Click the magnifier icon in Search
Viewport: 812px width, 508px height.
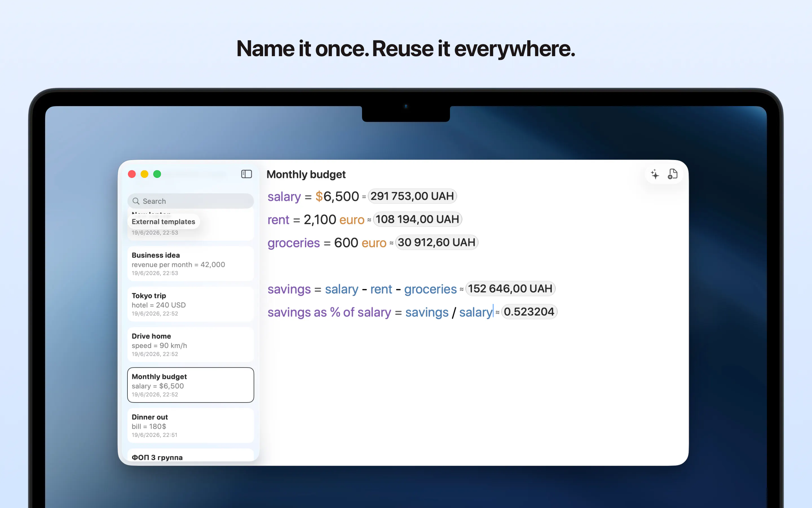pyautogui.click(x=136, y=201)
